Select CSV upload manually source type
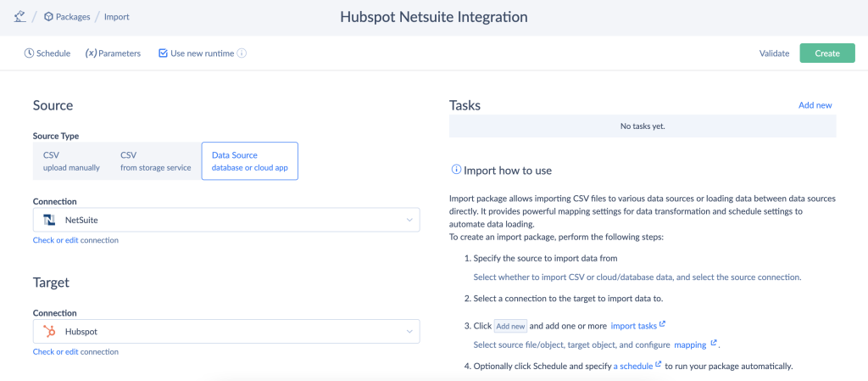This screenshot has height=381, width=868. [71, 161]
